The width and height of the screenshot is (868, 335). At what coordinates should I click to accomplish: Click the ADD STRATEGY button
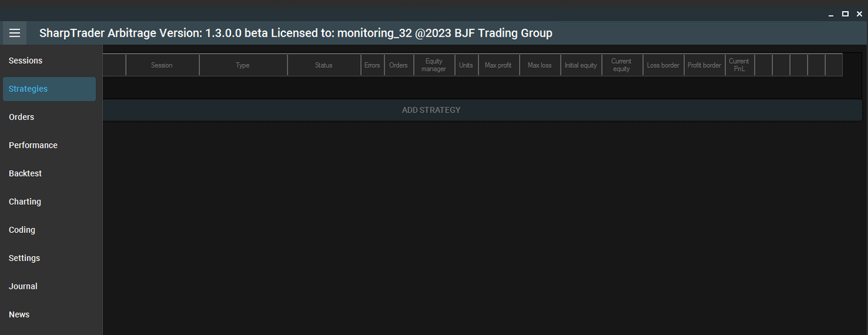pos(431,110)
